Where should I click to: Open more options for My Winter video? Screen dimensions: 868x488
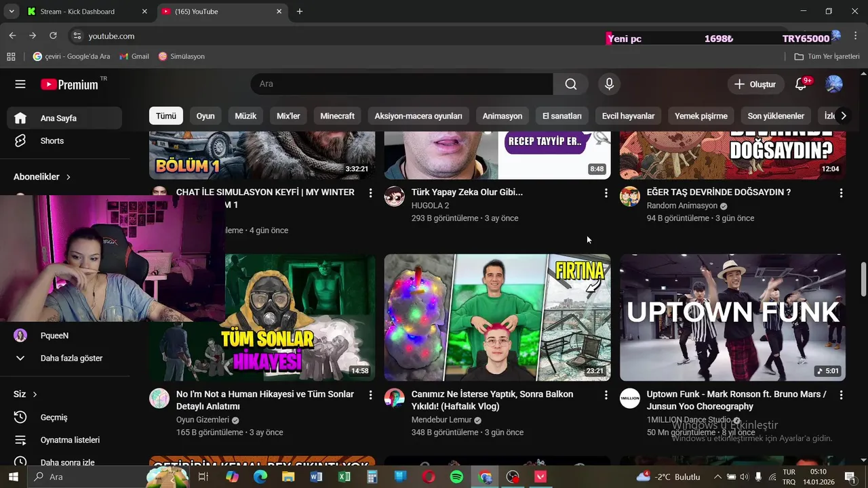point(370,193)
